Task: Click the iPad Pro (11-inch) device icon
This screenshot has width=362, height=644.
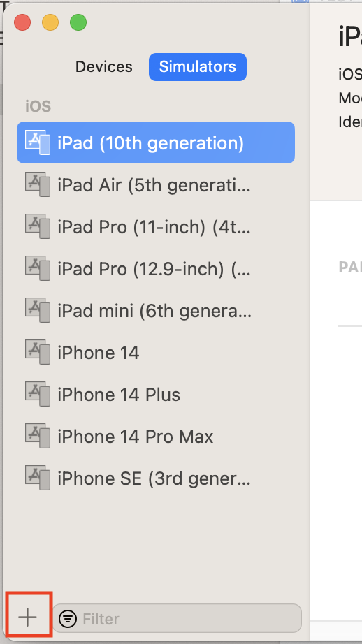Action: tap(38, 226)
